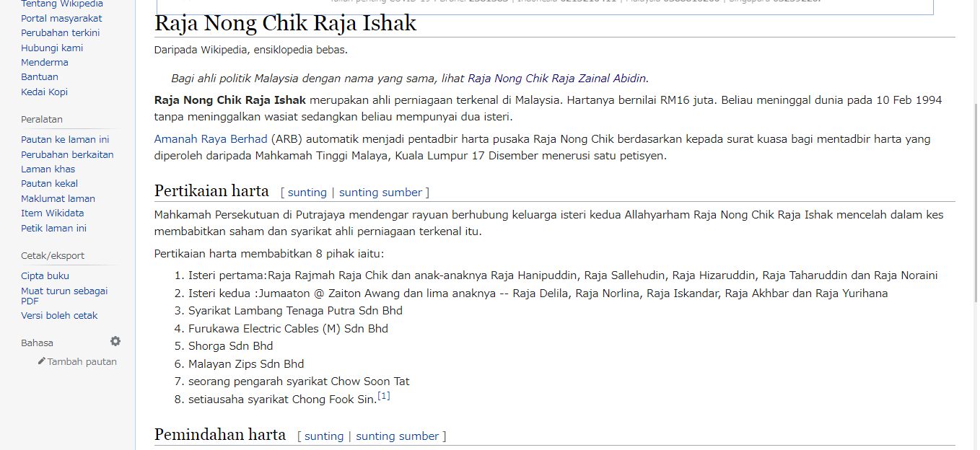
Task: Open Pautan ke laman ini
Action: point(65,139)
